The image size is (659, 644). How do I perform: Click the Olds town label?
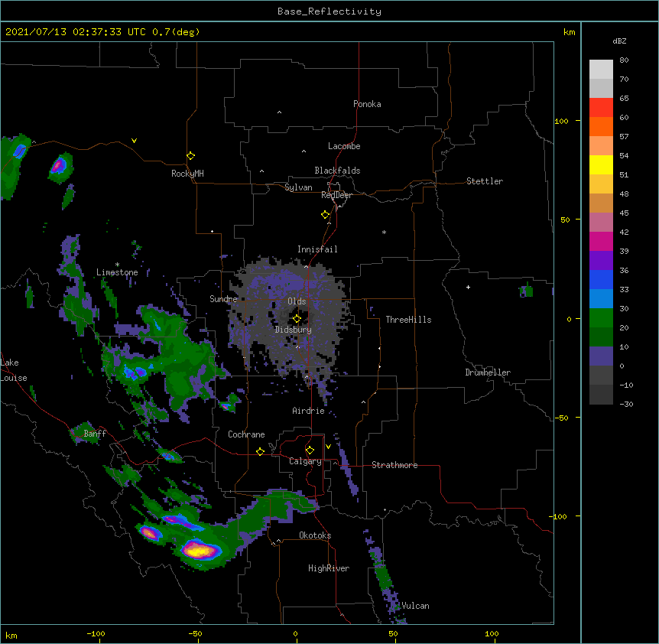coord(297,301)
